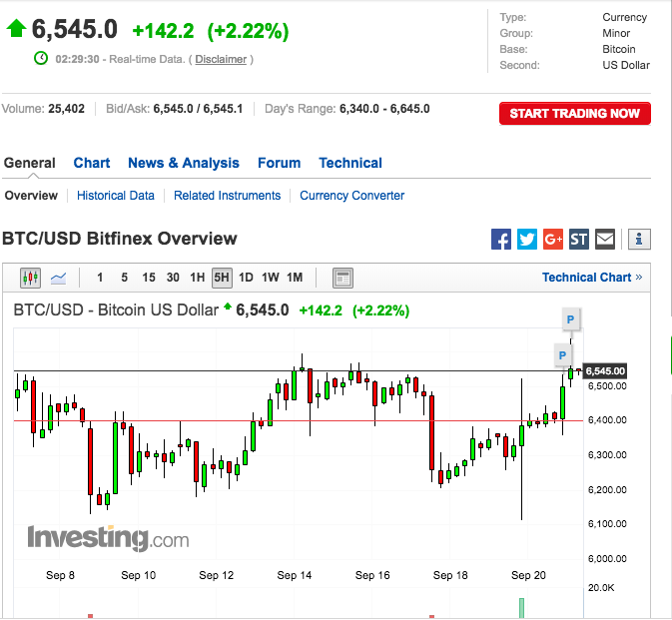Open the Technical Chart link
Image resolution: width=672 pixels, height=620 pixels.
[x=592, y=278]
